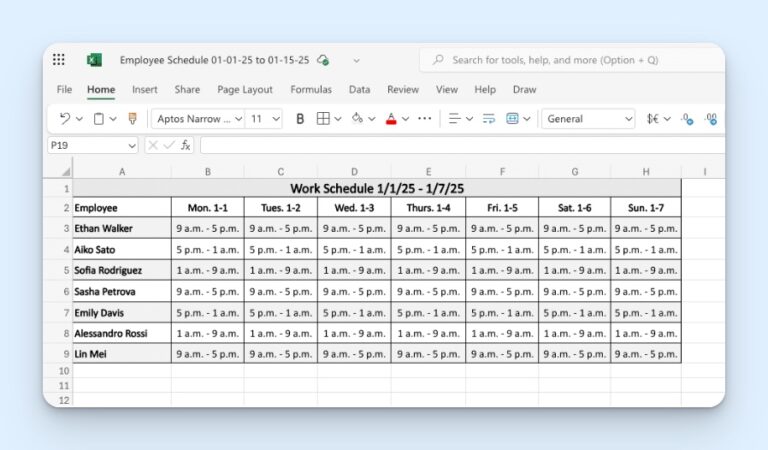The width and height of the screenshot is (768, 450).
Task: Select column A header
Action: [122, 172]
